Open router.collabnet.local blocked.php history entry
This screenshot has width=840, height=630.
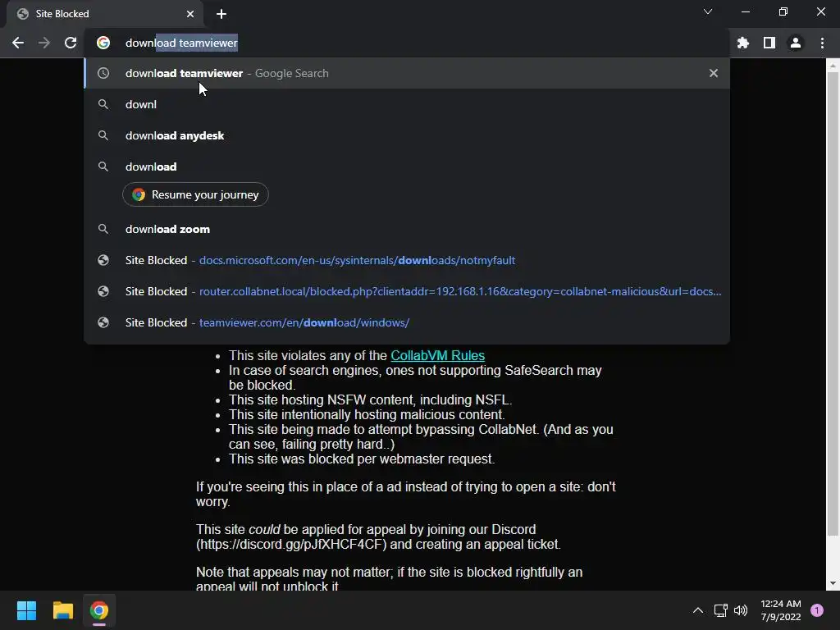click(x=407, y=291)
